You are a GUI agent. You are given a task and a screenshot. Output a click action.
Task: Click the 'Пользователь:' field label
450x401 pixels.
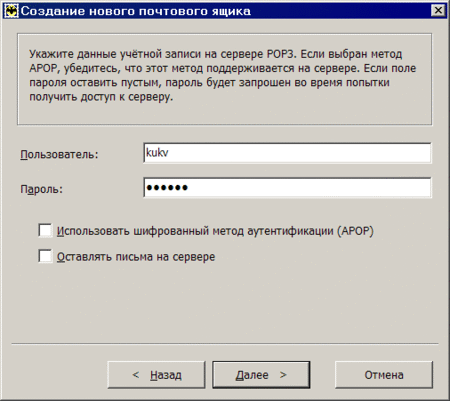[59, 155]
